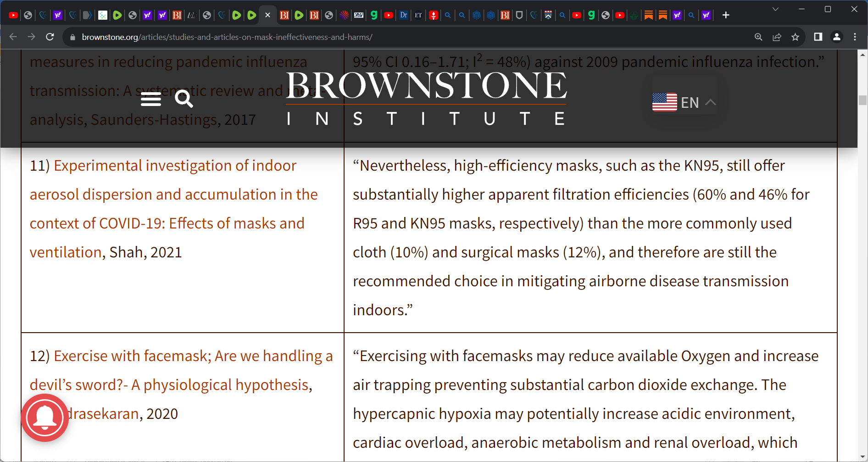Open the 'Experimental investigation of indoor aerosol' study link
This screenshot has width=868, height=462.
[x=174, y=209]
